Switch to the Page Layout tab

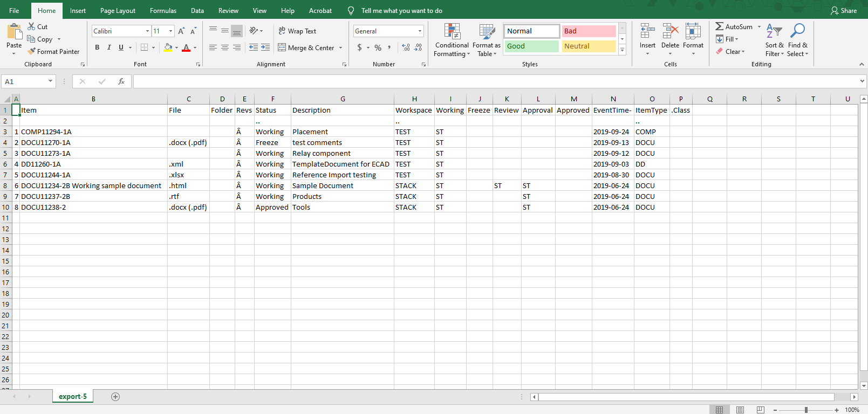pyautogui.click(x=118, y=10)
